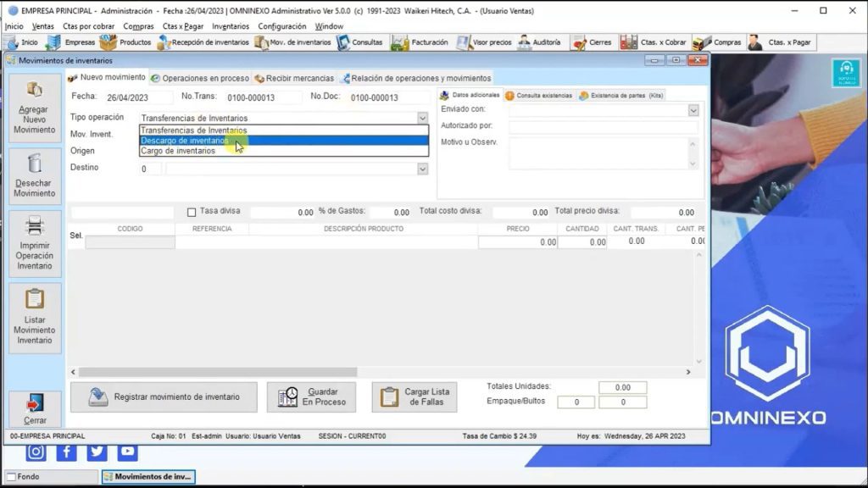Open the Compras menu
The image size is (868, 488).
[138, 26]
